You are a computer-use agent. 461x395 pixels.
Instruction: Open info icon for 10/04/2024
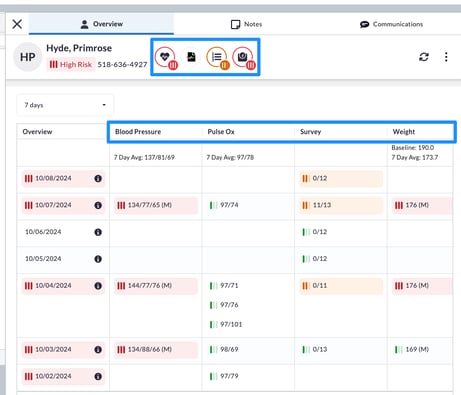(98, 286)
